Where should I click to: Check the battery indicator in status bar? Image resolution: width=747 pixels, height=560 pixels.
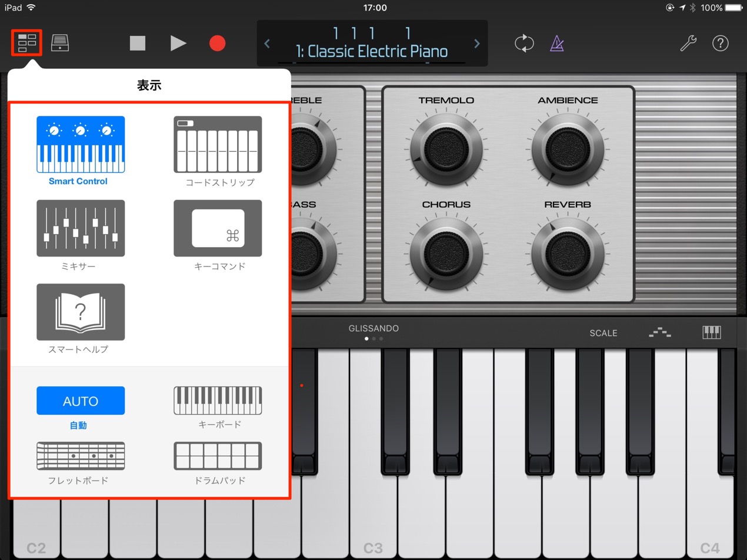[732, 8]
